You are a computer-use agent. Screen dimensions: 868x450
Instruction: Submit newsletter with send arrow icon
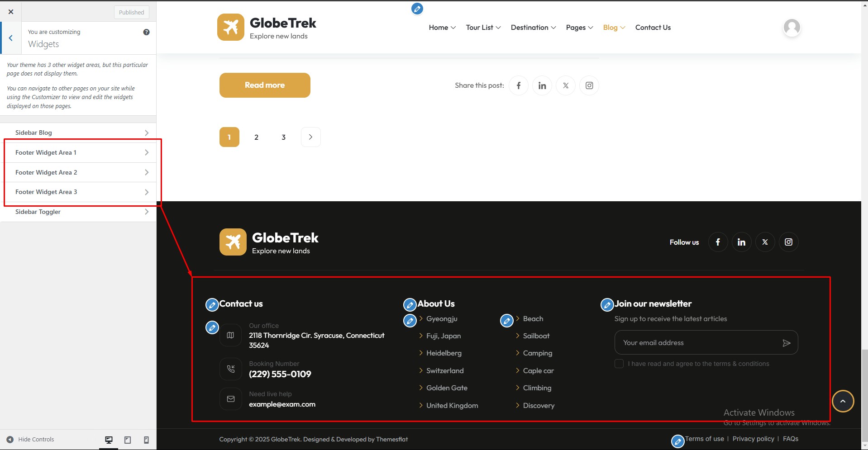coord(787,343)
